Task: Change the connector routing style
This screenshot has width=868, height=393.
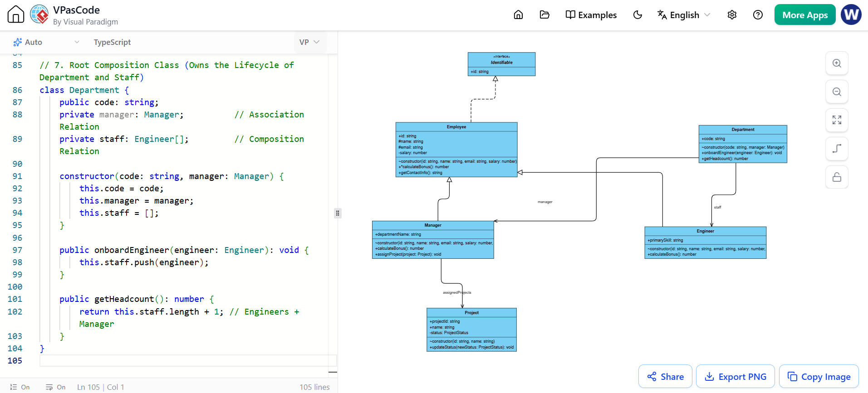Action: pyautogui.click(x=837, y=149)
